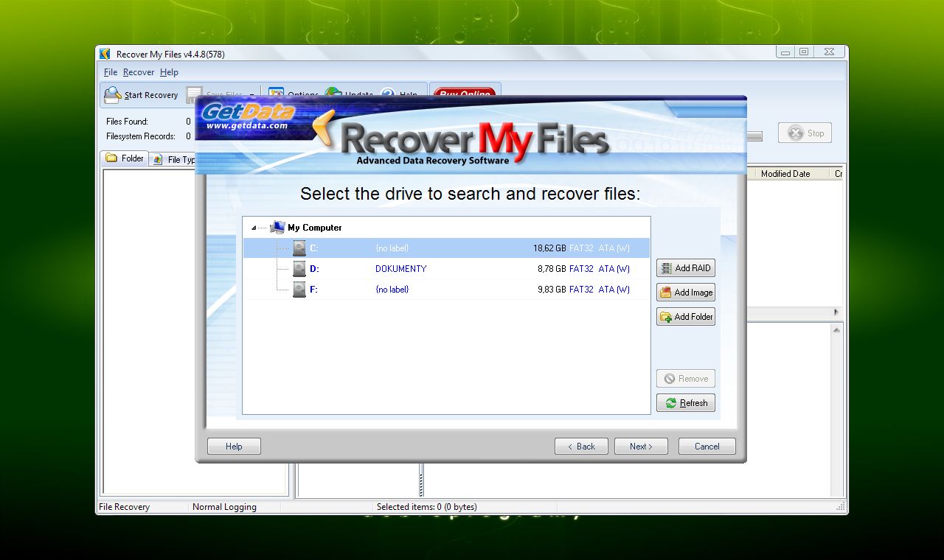The width and height of the screenshot is (944, 560).
Task: Click the (no label) text of F:
Action: (392, 290)
